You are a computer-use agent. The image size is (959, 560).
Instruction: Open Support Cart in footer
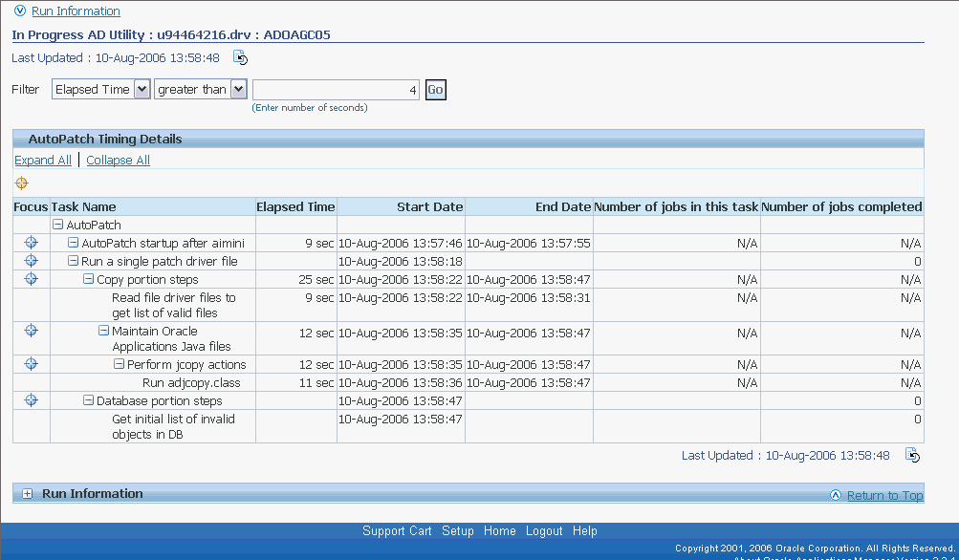(x=397, y=530)
